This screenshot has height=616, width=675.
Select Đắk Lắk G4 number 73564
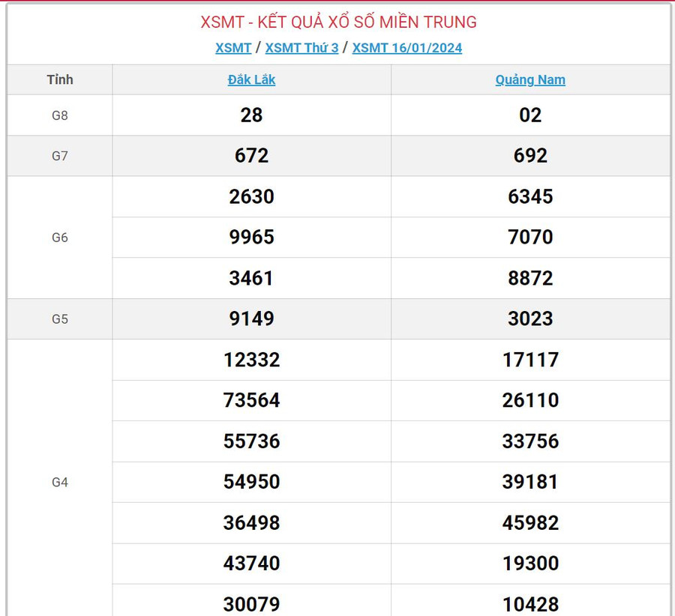[251, 401]
